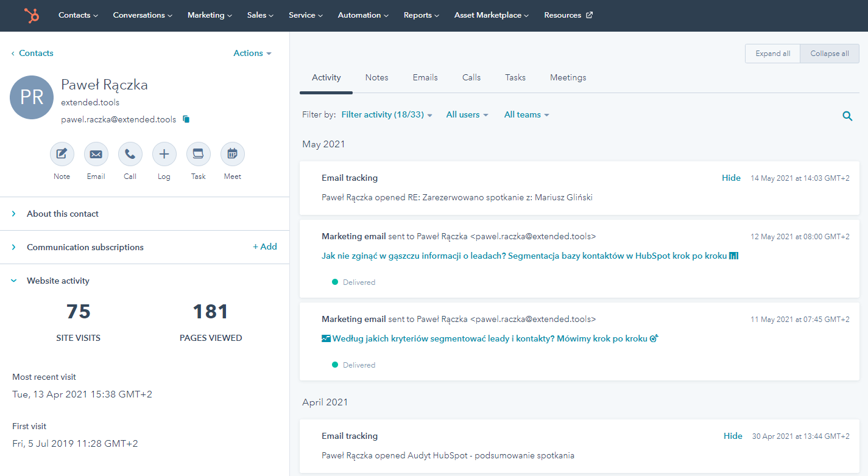The image size is (868, 476).
Task: Click the Meet calendar icon
Action: 232,155
